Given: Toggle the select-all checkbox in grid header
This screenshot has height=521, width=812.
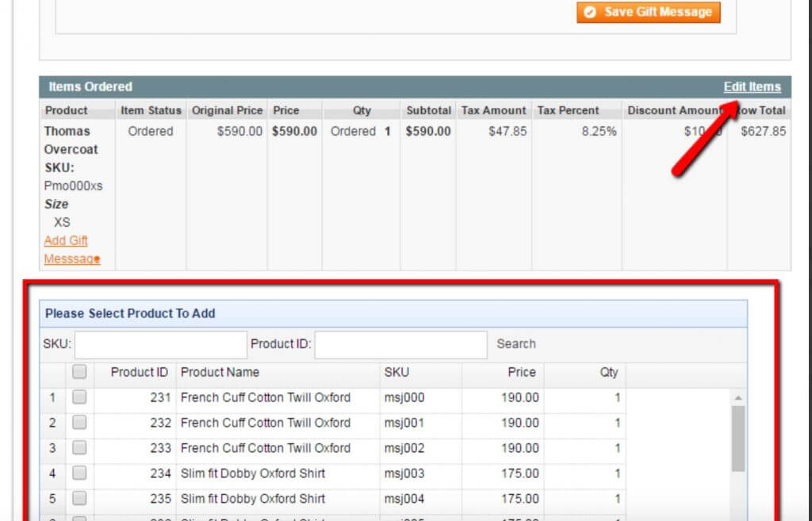Looking at the screenshot, I should (x=79, y=372).
